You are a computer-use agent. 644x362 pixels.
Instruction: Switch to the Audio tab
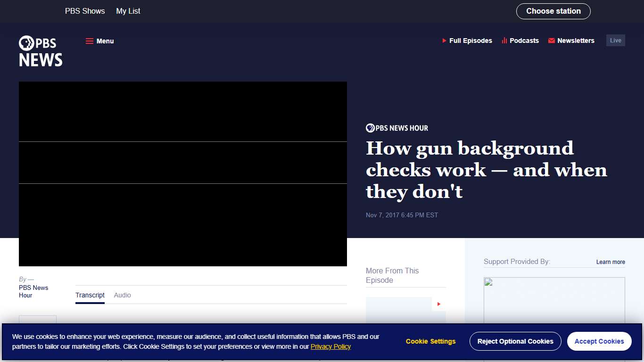pos(122,295)
